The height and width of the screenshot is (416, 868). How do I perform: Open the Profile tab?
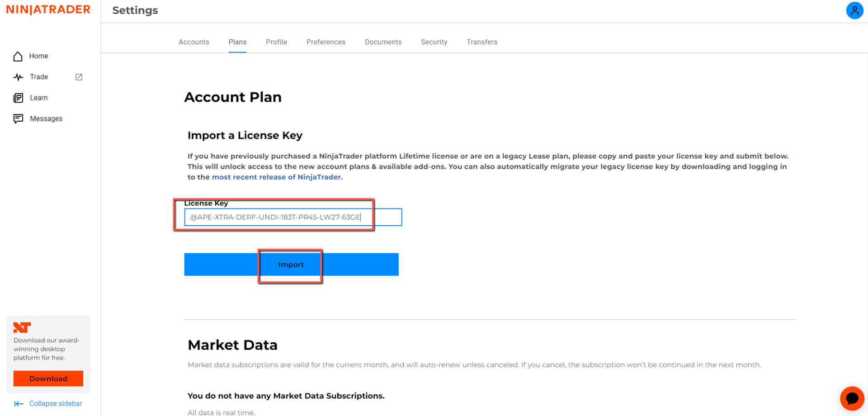coord(277,42)
